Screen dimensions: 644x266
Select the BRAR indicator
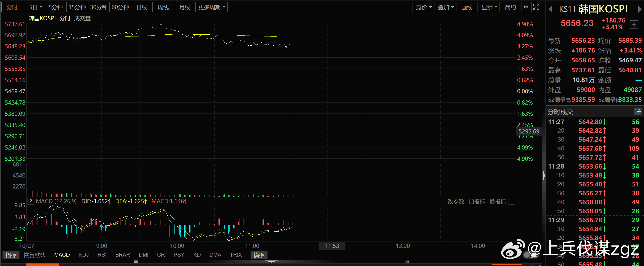(123, 255)
